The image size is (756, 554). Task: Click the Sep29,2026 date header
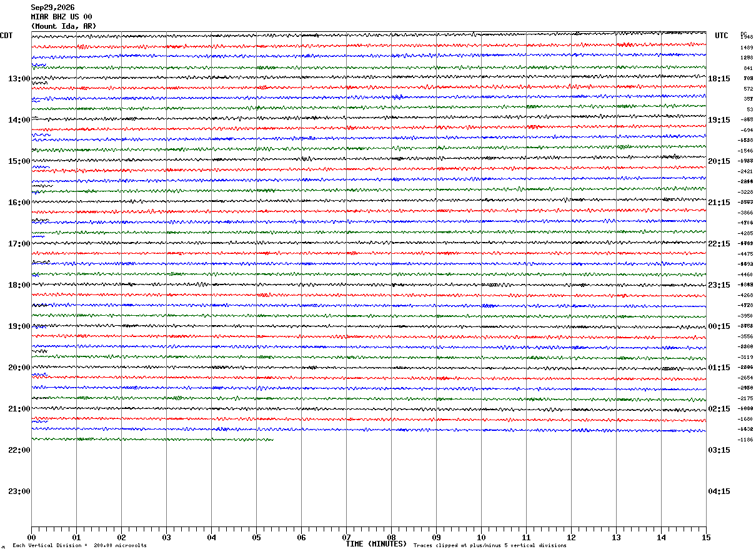tap(52, 8)
